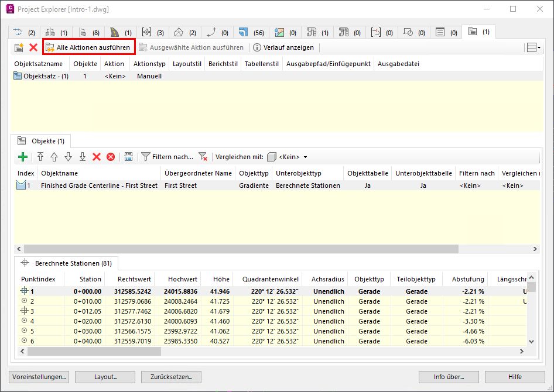Click 'Ausgewählte Aktion ausführen' toolbar button
Image resolution: width=554 pixels, height=392 pixels.
191,47
